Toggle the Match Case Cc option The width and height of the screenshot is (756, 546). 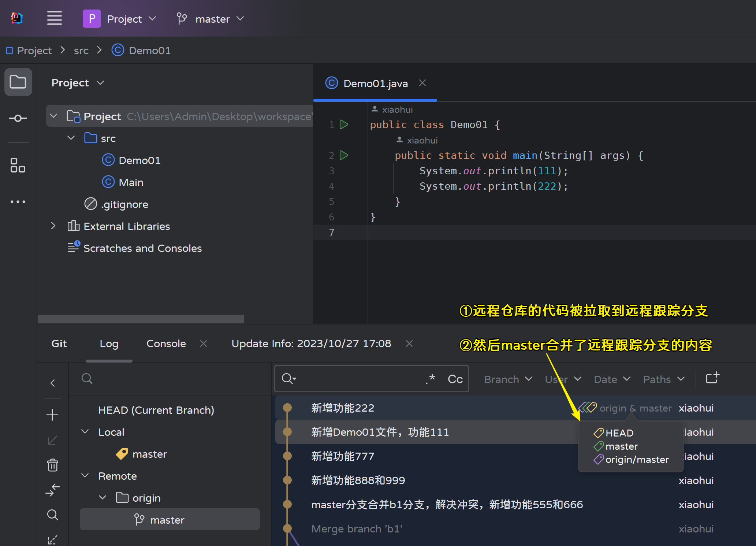pyautogui.click(x=455, y=379)
